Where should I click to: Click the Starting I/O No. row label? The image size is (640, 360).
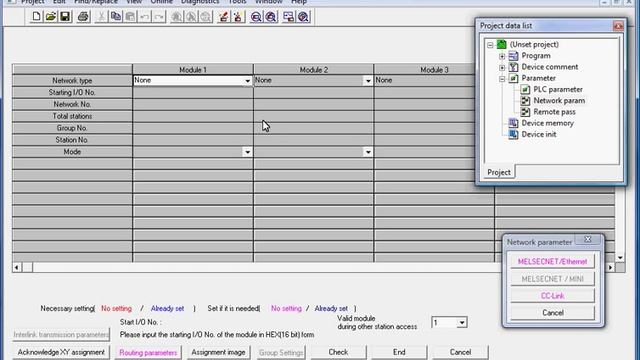(x=72, y=93)
